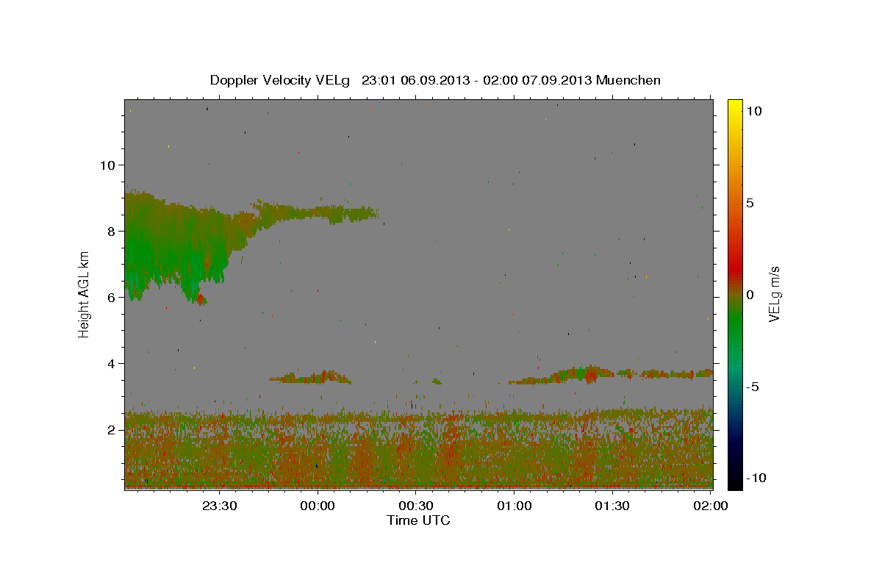Click the 'VELg m/s' colorbar title
This screenshot has width=882, height=588.
tap(774, 294)
